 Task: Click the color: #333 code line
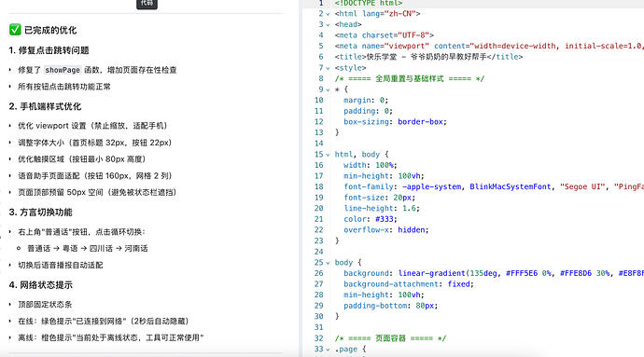[x=371, y=219]
